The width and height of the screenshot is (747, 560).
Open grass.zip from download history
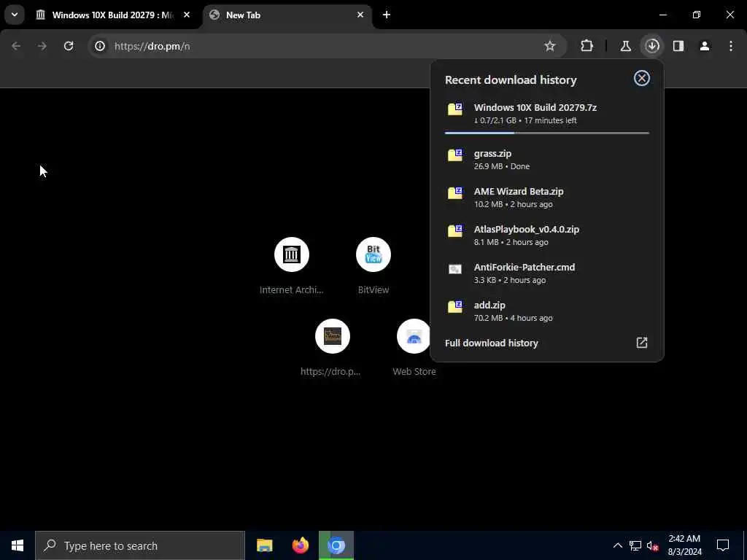pyautogui.click(x=547, y=159)
